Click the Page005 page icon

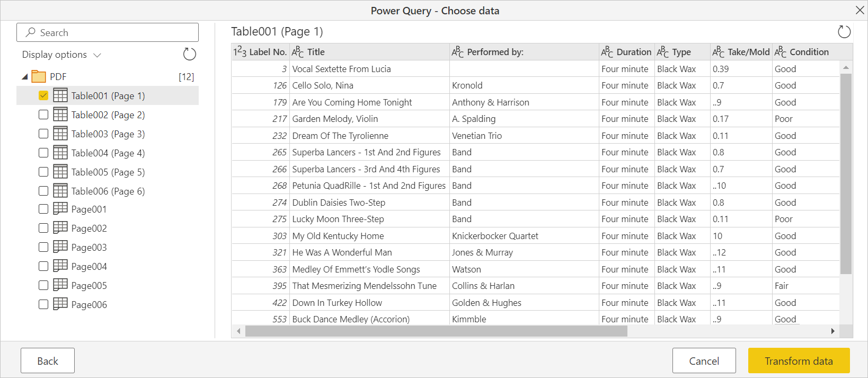pos(60,285)
